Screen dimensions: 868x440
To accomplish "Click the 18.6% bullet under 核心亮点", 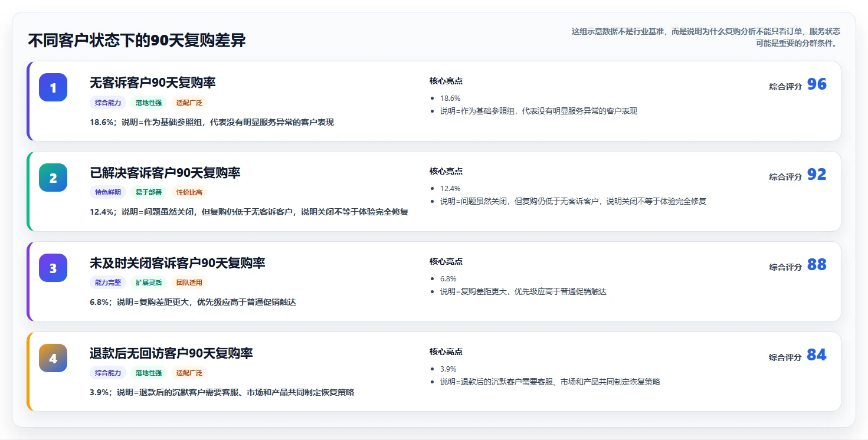I will [450, 98].
